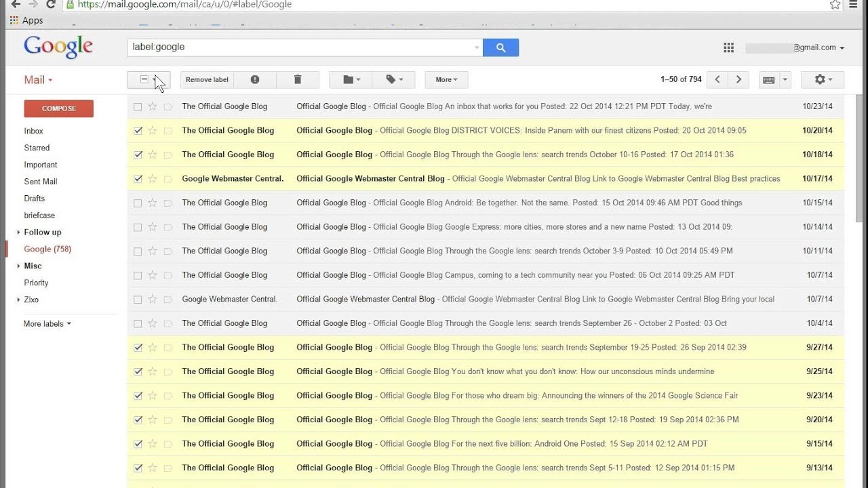Open the Starred folder

pyautogui.click(x=37, y=148)
